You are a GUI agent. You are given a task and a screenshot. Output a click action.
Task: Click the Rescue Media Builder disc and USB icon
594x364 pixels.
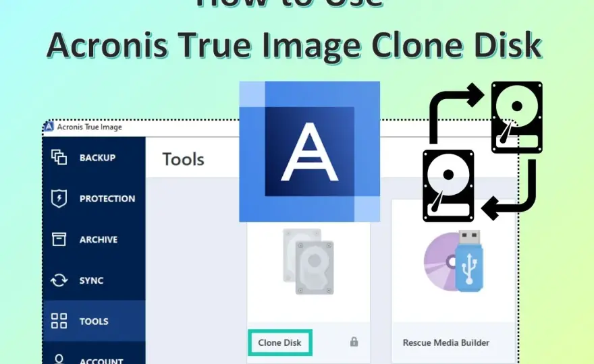[x=453, y=261]
